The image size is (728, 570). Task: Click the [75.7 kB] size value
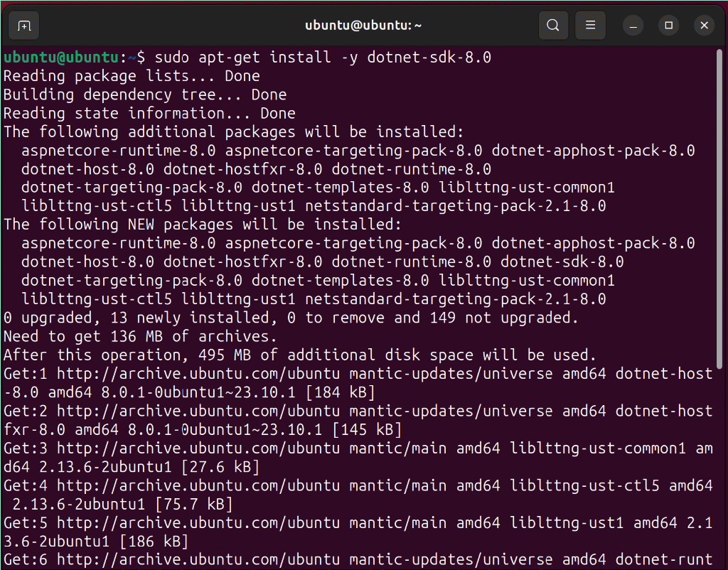[x=193, y=504]
